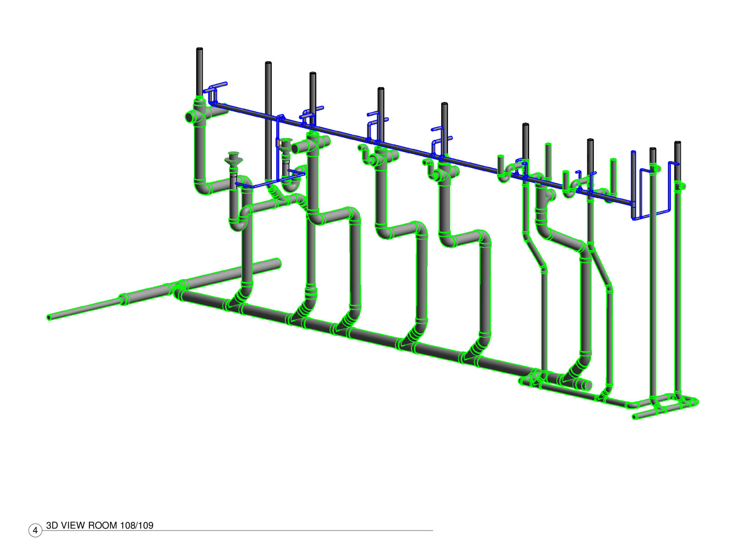Click the capped right end of main drain
This screenshot has height=560, width=733.
pyautogui.click(x=587, y=384)
